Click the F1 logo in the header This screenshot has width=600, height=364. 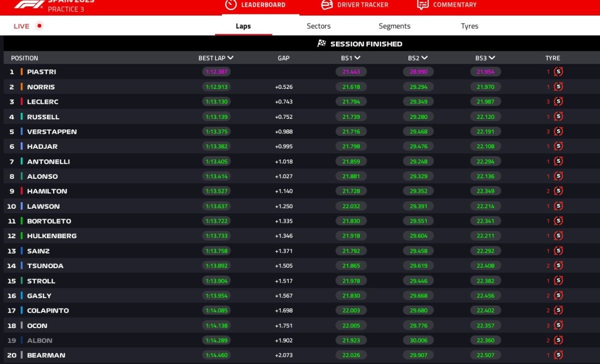click(x=29, y=4)
